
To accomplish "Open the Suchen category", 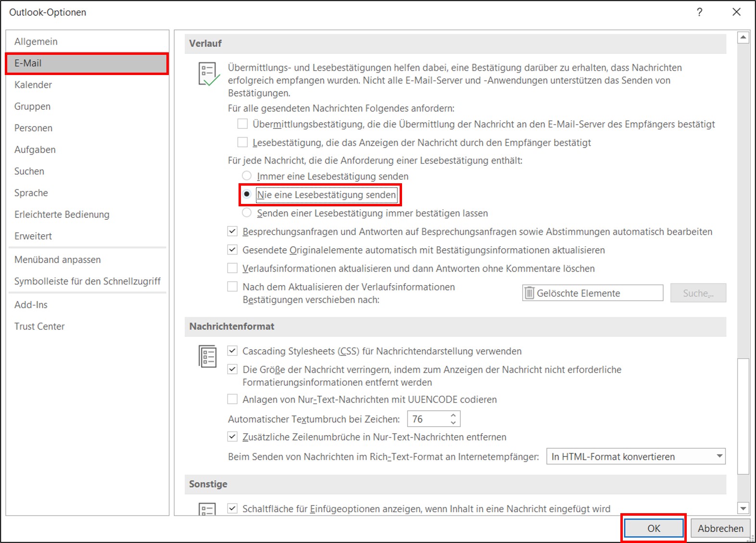I will click(87, 171).
